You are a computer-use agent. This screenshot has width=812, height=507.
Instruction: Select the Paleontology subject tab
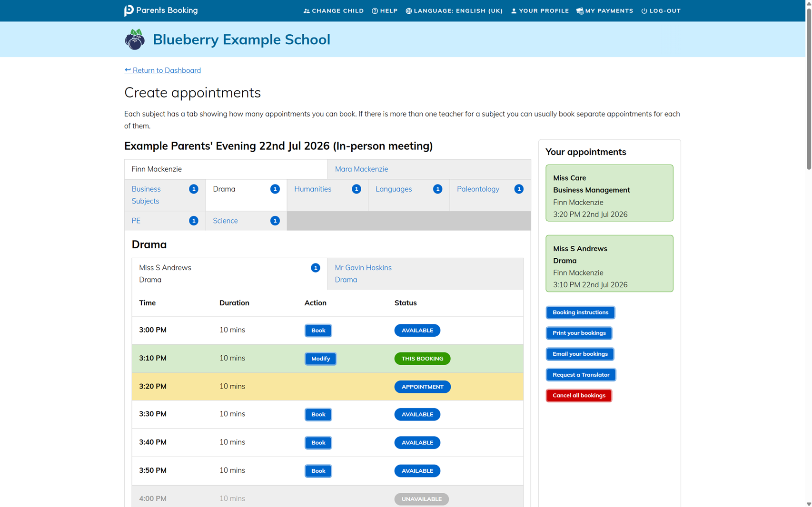(490, 195)
